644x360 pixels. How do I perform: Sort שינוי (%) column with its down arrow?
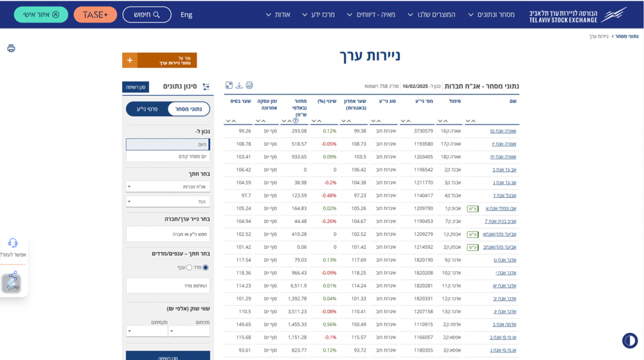[314, 121]
